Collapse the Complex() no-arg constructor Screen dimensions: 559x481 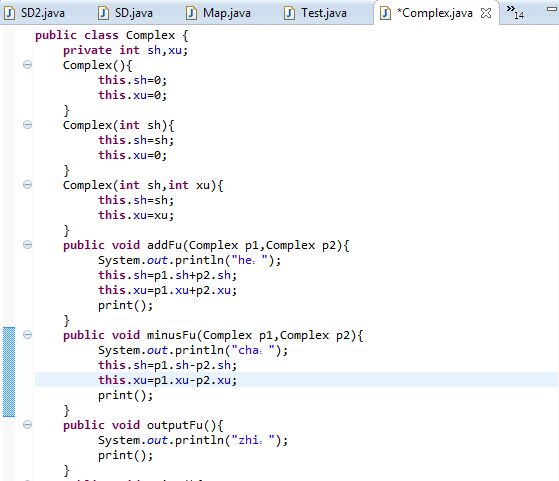point(27,65)
